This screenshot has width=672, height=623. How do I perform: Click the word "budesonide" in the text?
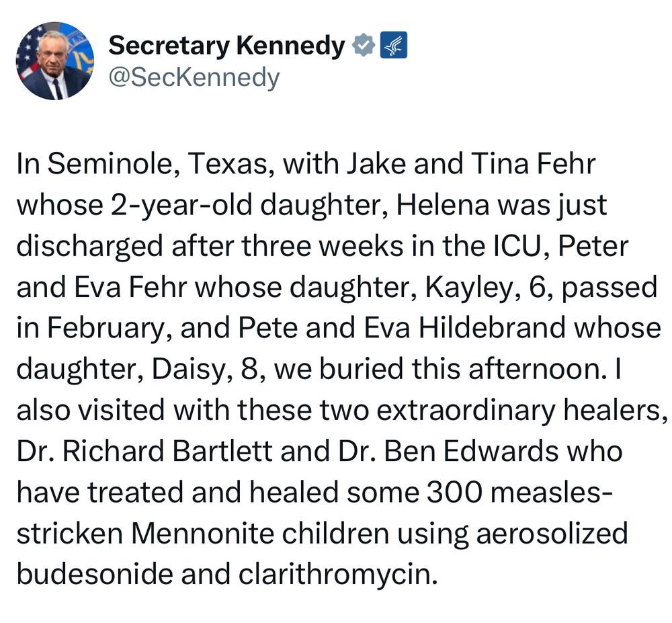click(x=95, y=574)
